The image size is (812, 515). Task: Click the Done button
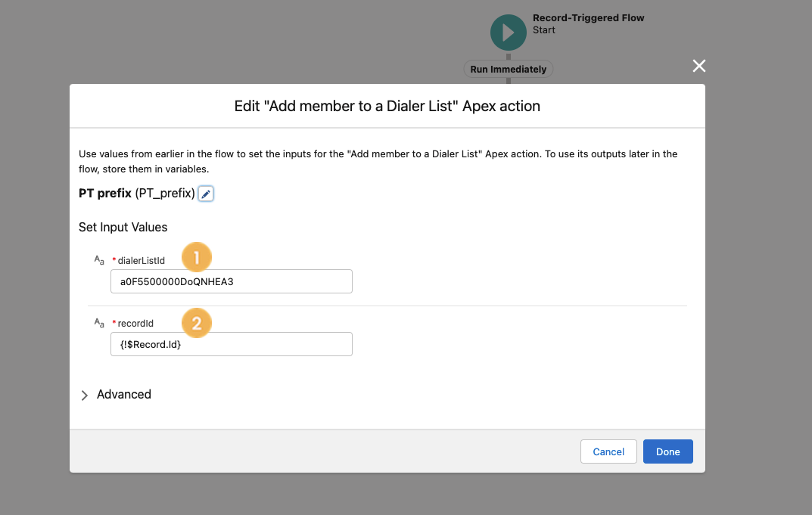click(x=668, y=451)
